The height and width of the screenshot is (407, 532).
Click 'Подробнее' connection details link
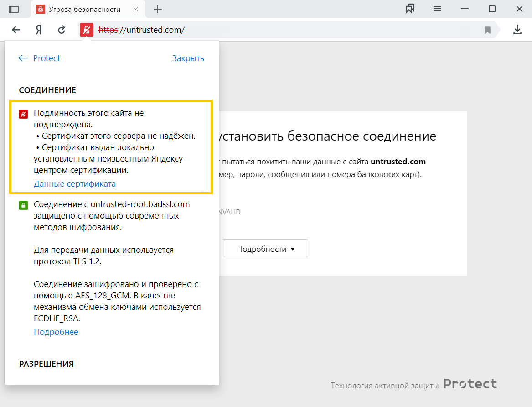coord(56,332)
